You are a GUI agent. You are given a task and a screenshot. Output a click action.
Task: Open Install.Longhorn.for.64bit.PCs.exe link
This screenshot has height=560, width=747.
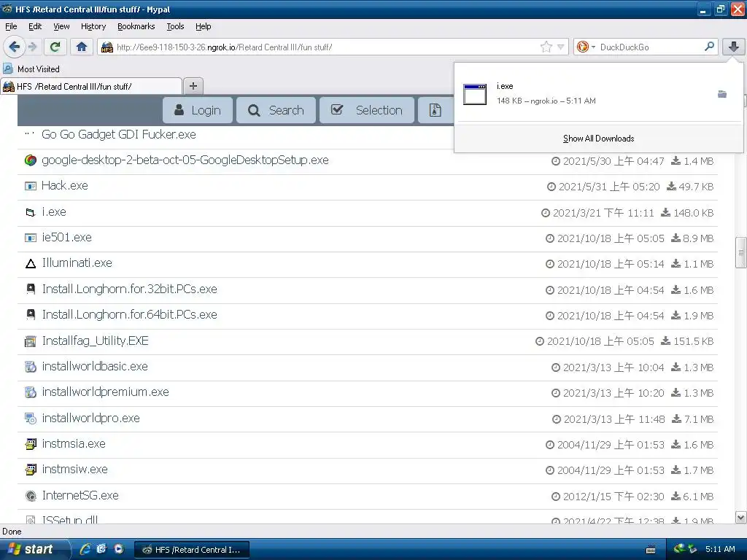[x=130, y=315]
